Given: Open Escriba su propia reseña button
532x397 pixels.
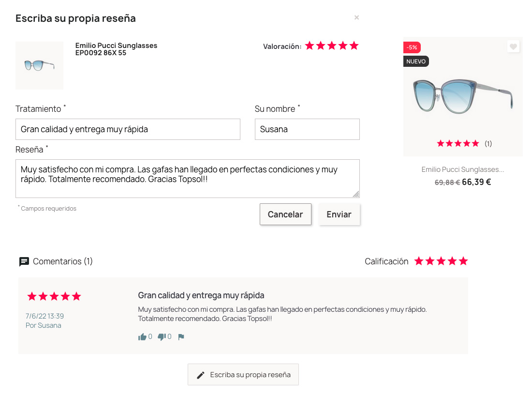Looking at the screenshot, I should (x=243, y=375).
